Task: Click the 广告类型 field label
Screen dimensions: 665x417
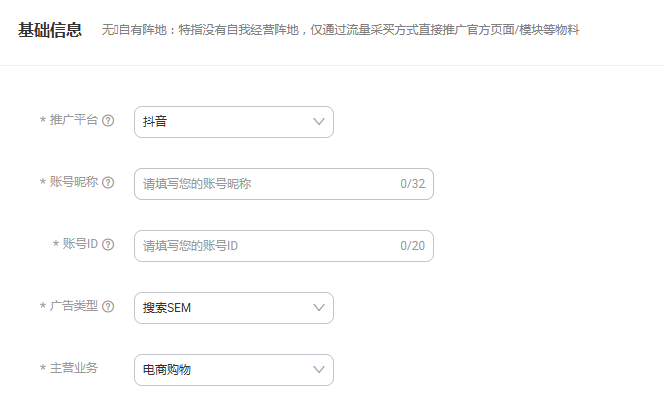Action: pyautogui.click(x=74, y=306)
